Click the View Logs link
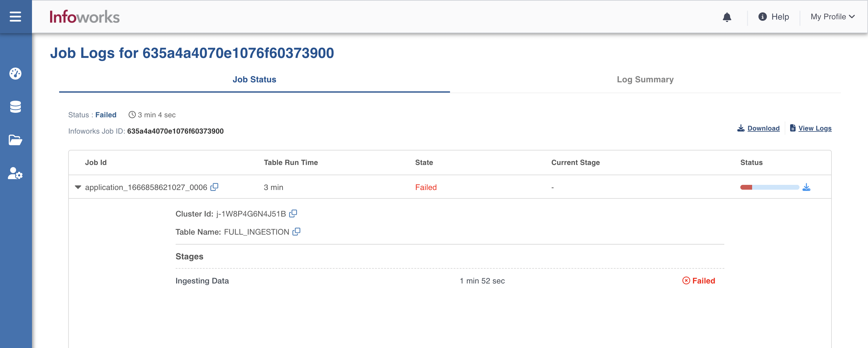The width and height of the screenshot is (868, 348). coord(815,128)
